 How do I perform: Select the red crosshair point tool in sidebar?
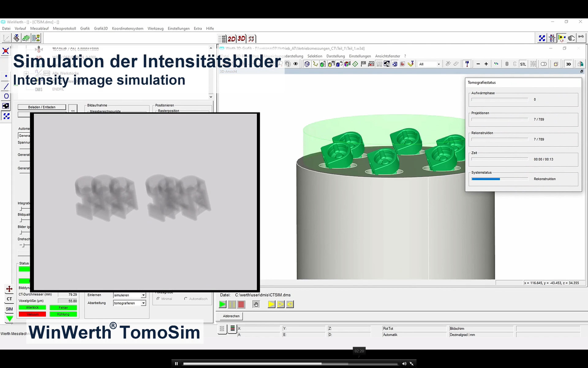pos(6,51)
